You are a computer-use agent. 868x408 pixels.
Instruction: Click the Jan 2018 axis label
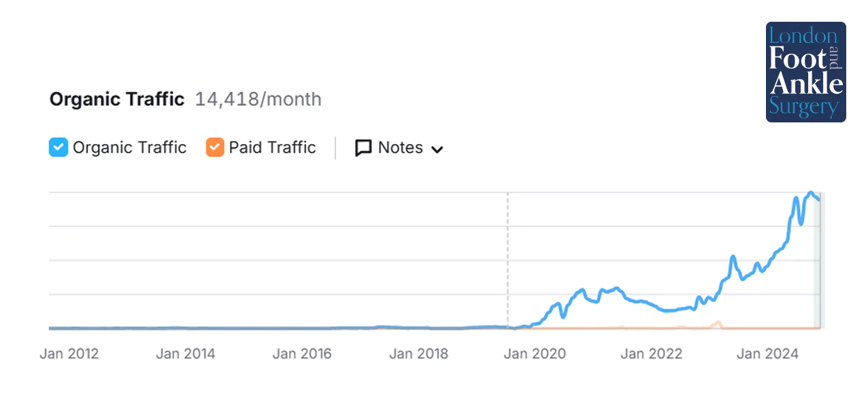pyautogui.click(x=418, y=354)
